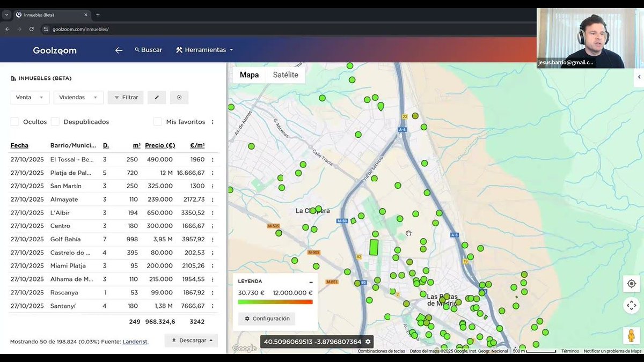The image size is (644, 362).
Task: Open row menu for San Martín listing
Action: pos(213,186)
